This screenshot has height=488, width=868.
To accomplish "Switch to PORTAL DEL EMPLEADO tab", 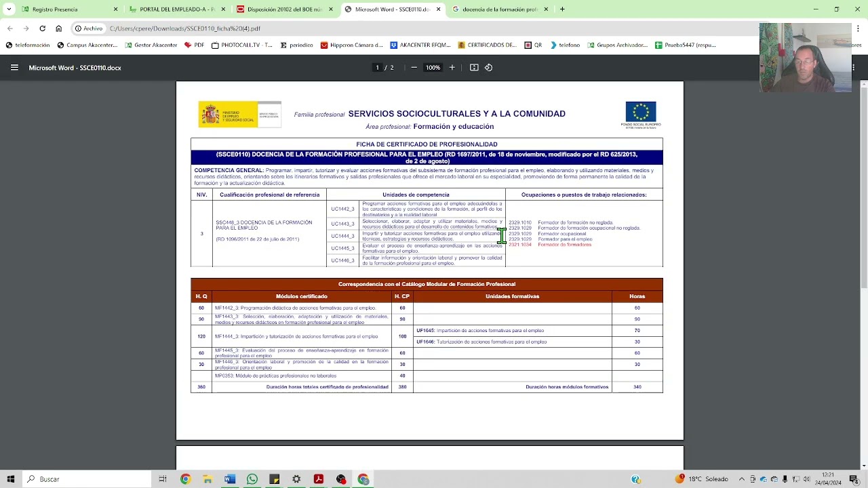I will (x=177, y=9).
